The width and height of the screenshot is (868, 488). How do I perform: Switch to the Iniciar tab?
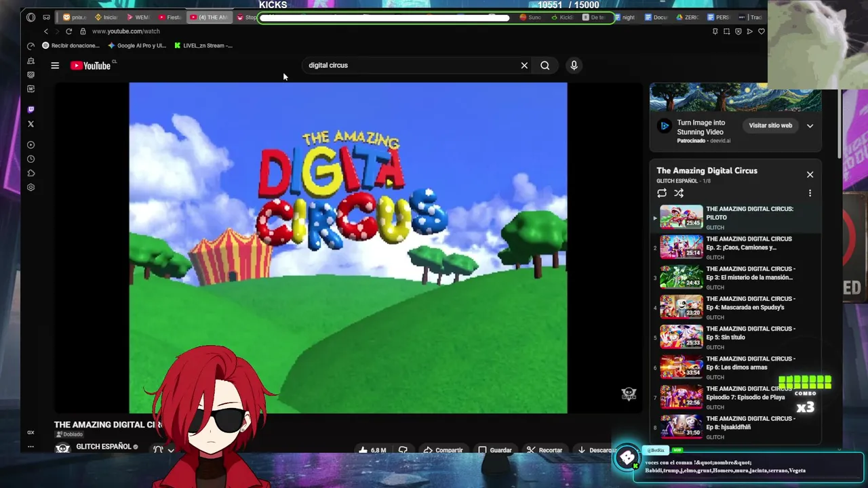pyautogui.click(x=106, y=17)
